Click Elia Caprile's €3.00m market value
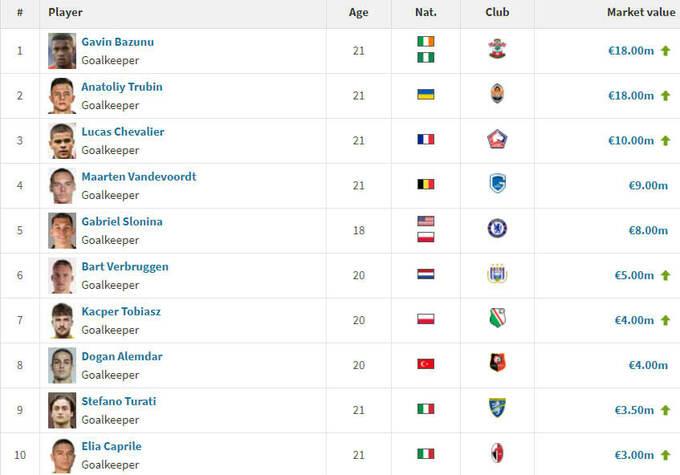 point(631,454)
